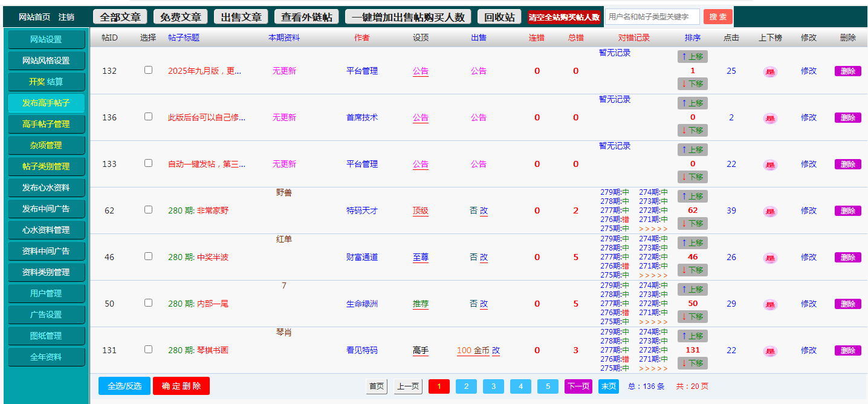868x404 pixels.
Task: Move post 136 up with 上移 arrow
Action: 692,103
